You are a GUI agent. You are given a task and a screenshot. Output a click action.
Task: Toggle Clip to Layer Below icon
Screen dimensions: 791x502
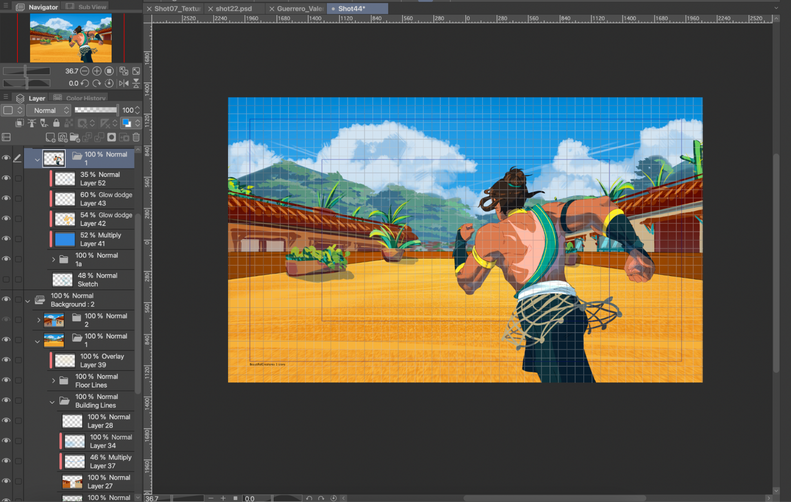click(x=19, y=123)
